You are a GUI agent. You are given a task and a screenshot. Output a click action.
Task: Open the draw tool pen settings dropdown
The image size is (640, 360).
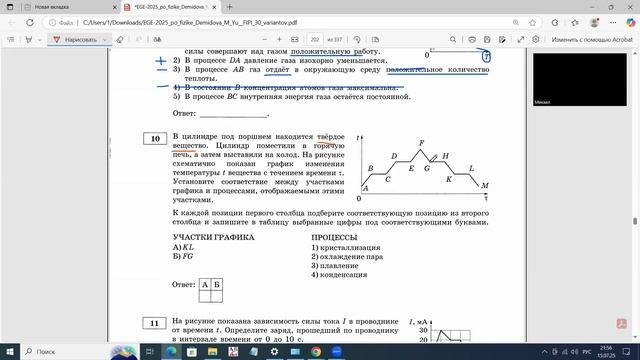pyautogui.click(x=105, y=40)
